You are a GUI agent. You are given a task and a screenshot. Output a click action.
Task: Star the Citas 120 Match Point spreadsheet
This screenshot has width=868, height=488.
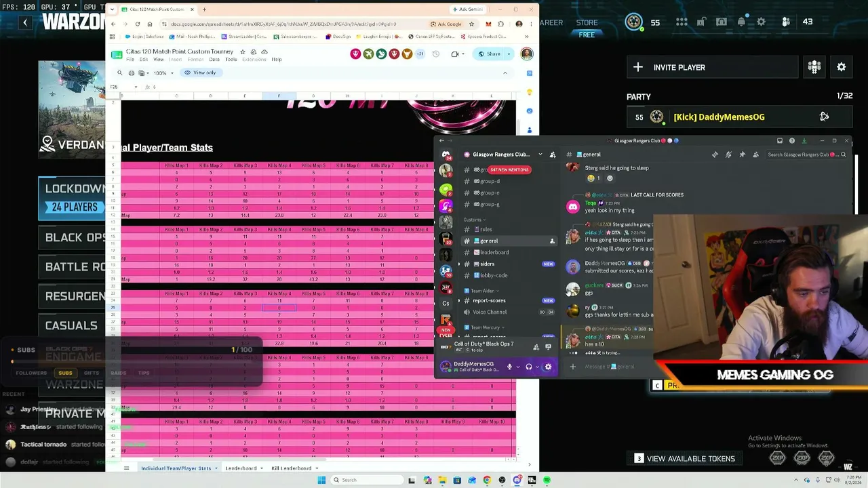click(242, 52)
